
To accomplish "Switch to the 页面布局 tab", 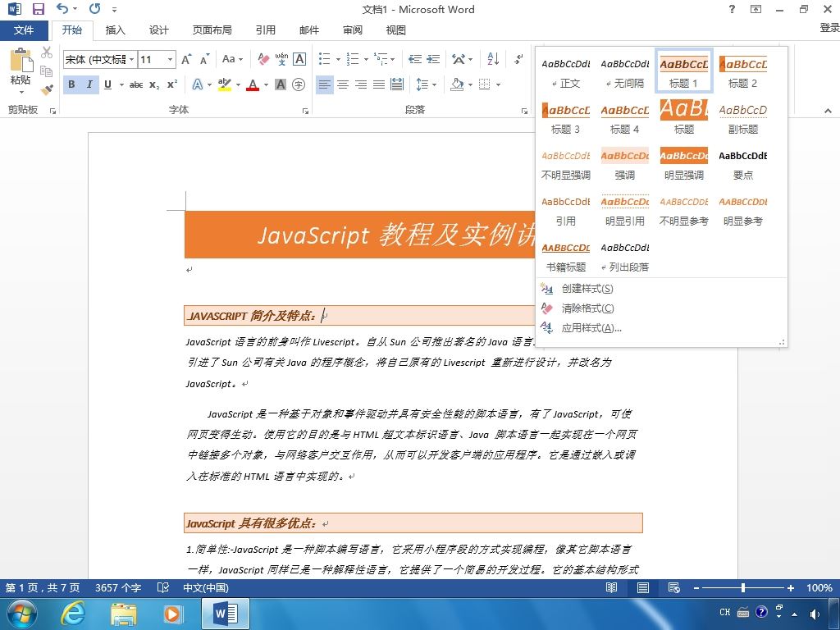I will tap(212, 30).
